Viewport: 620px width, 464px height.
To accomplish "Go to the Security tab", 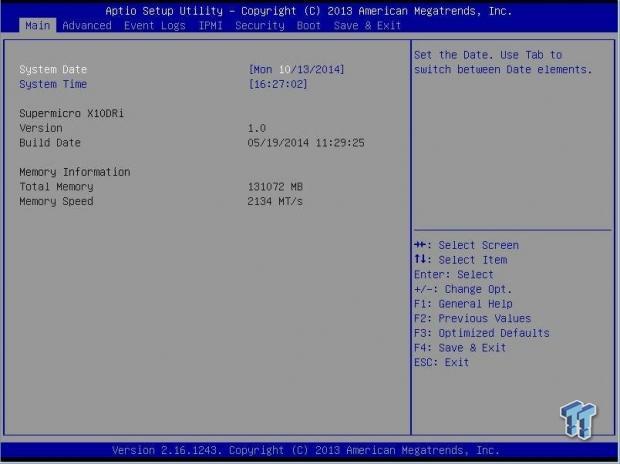I will [260, 26].
